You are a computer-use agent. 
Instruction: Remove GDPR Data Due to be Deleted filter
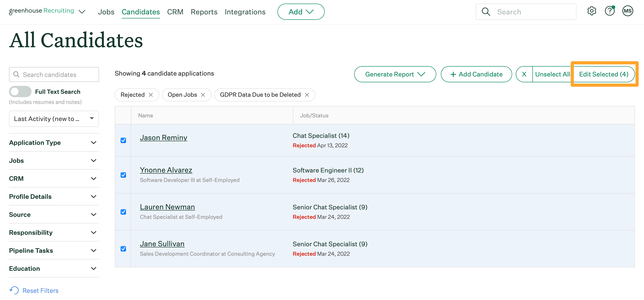[x=307, y=95]
